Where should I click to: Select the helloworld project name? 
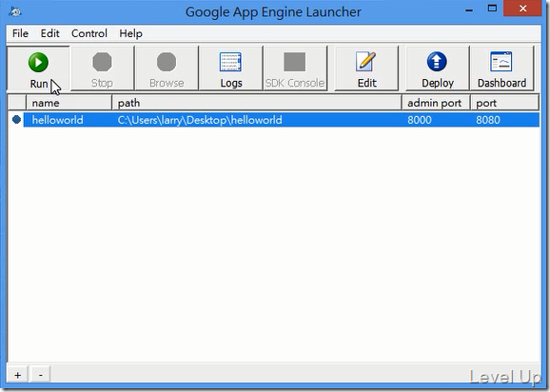tap(57, 120)
